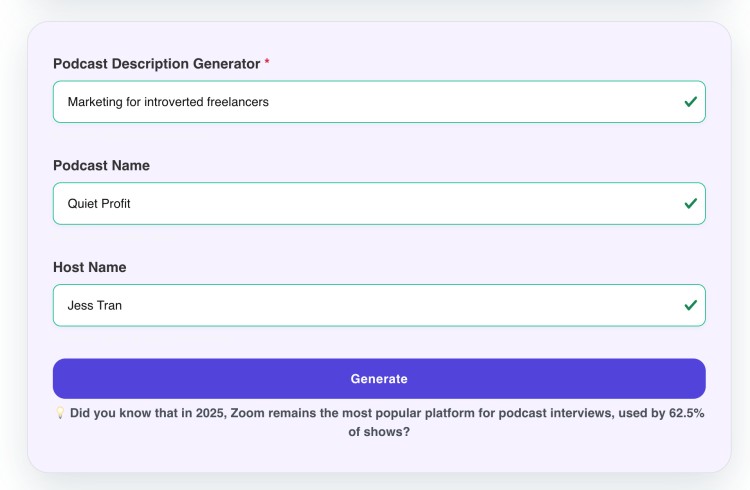Click the lightbulb icon beside the Zoom fact
750x490 pixels.
pos(60,412)
